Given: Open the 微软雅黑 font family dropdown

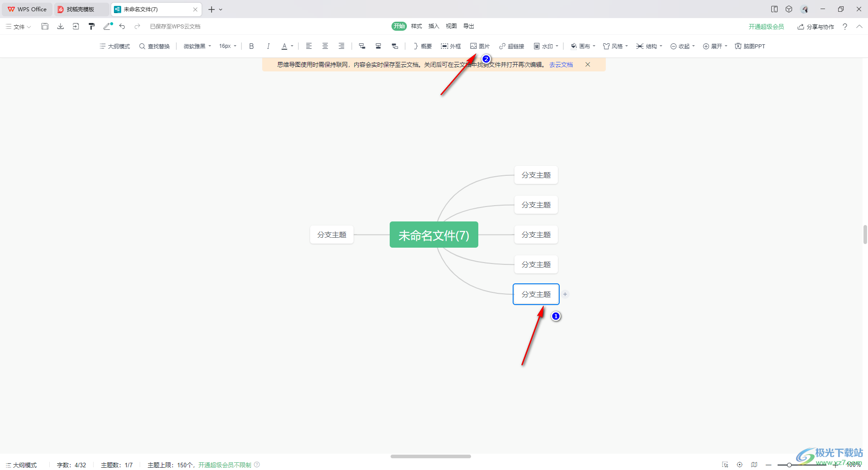Looking at the screenshot, I should point(197,46).
